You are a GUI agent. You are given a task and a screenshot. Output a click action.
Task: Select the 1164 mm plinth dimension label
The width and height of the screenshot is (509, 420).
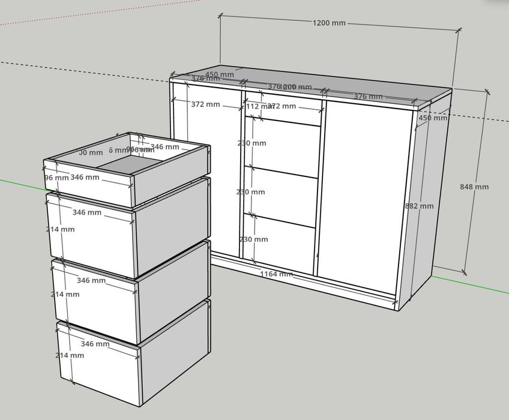pos(276,274)
